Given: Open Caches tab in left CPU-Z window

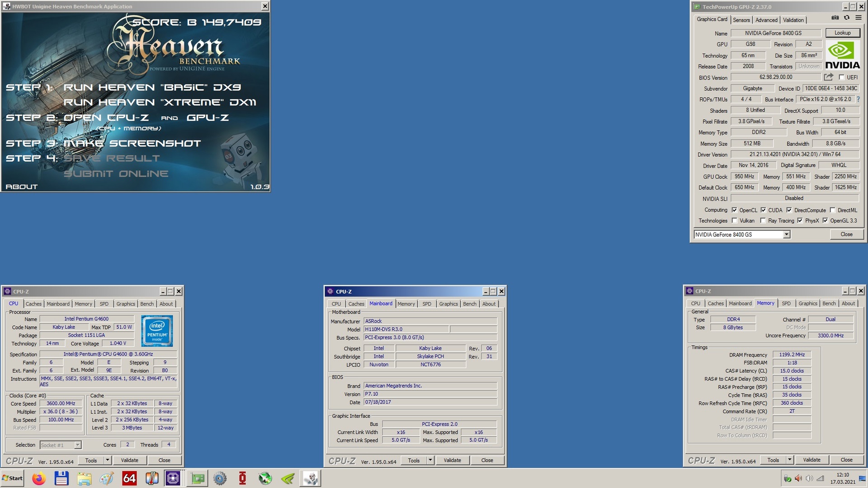Looking at the screenshot, I should (33, 304).
